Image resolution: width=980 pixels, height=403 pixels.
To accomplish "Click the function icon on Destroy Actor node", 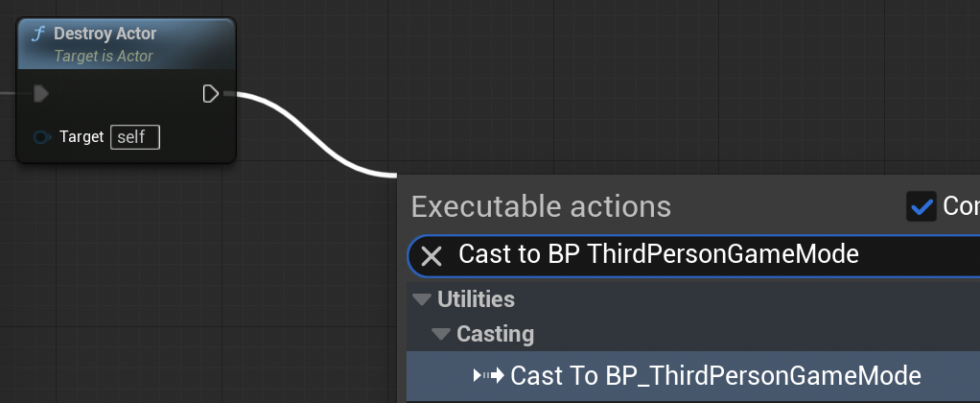I will point(37,35).
